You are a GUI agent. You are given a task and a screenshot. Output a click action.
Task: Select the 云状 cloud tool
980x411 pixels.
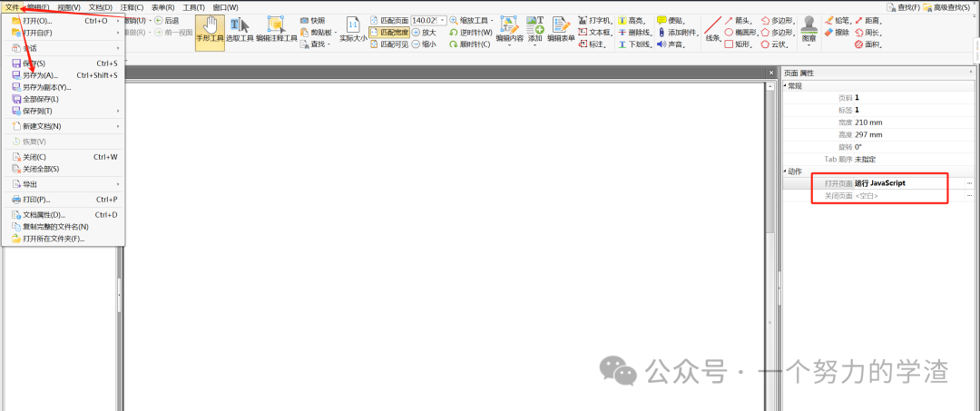pos(776,44)
